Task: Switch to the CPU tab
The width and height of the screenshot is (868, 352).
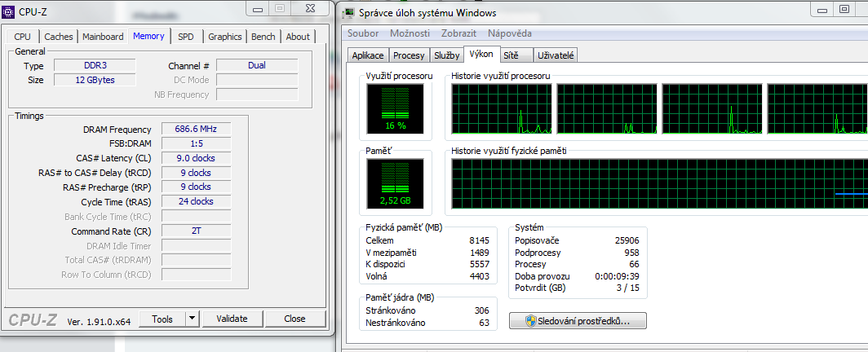Action: point(23,37)
